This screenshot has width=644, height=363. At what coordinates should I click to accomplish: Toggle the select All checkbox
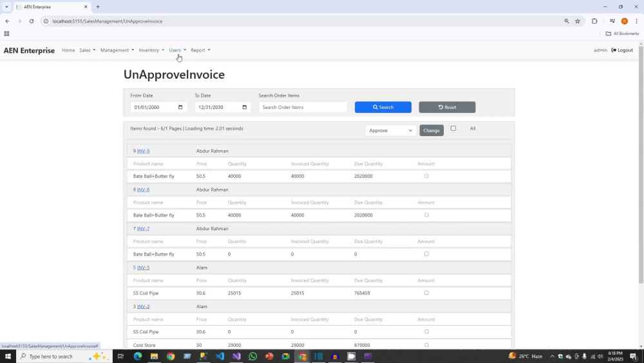[453, 128]
